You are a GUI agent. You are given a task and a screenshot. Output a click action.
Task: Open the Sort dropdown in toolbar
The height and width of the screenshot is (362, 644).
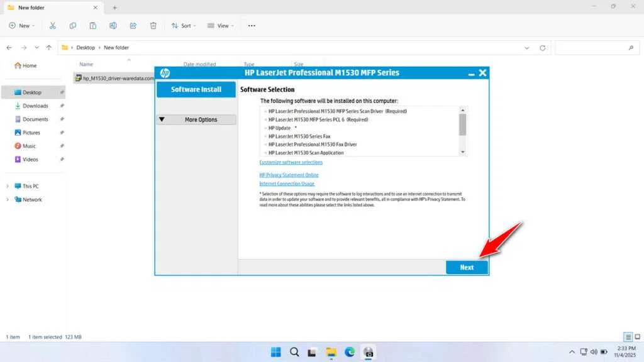(x=183, y=25)
